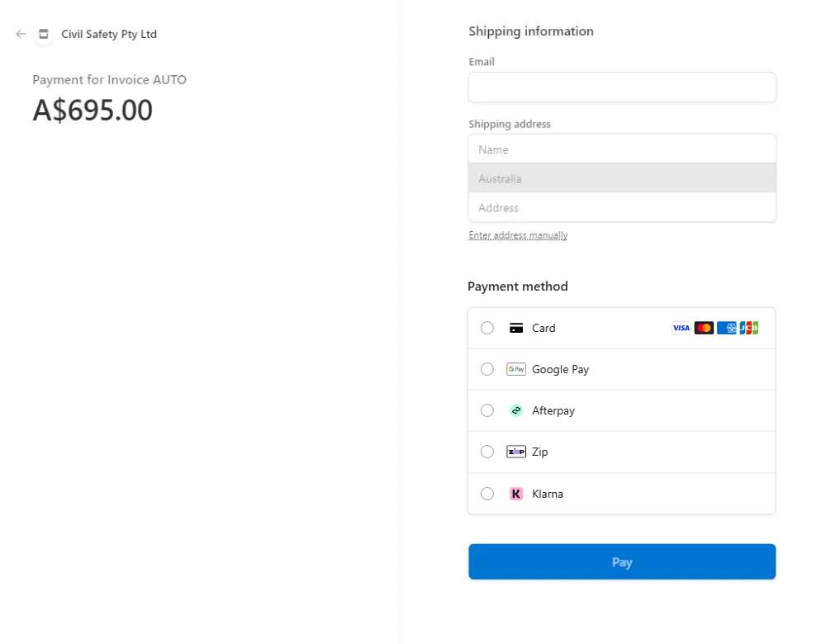The image size is (826, 644).
Task: Click the JCB card brand icon
Action: click(748, 328)
